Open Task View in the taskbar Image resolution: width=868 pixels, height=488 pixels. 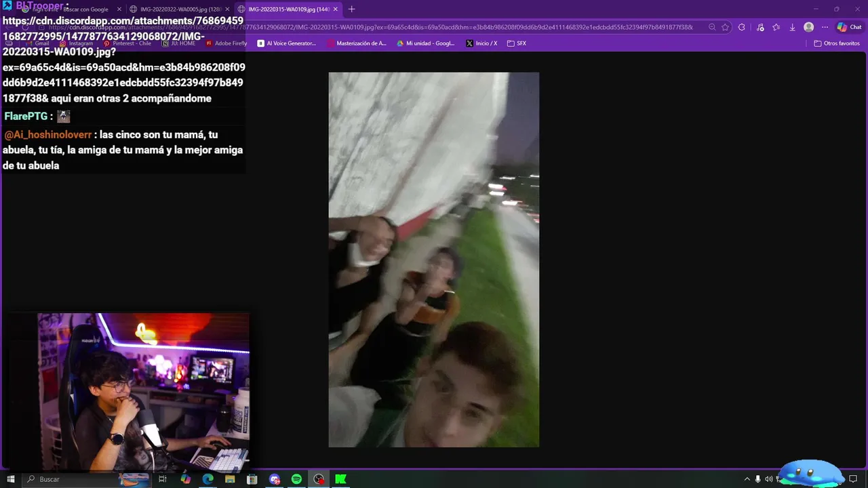coord(163,479)
